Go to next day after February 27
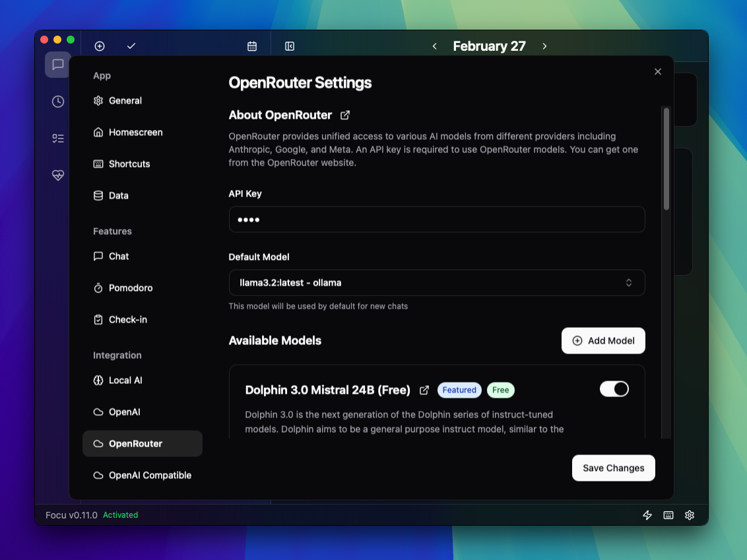The image size is (747, 560). 544,46
